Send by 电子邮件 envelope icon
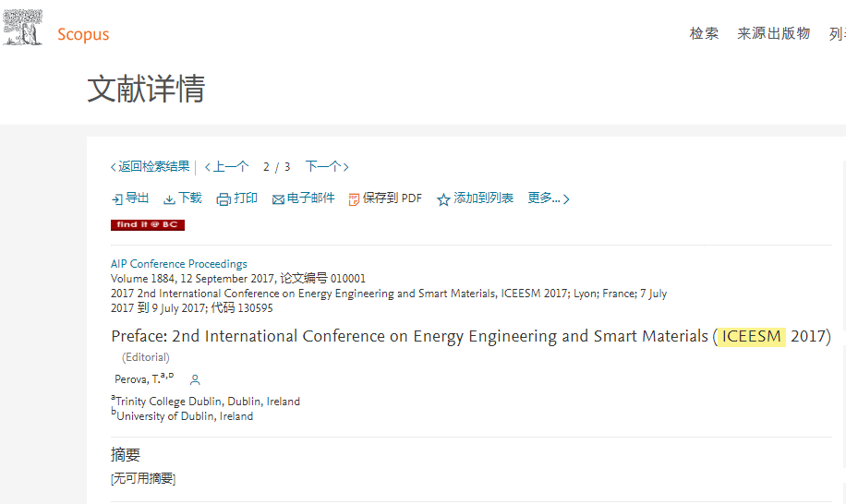Image resolution: width=846 pixels, height=504 pixels. (278, 199)
